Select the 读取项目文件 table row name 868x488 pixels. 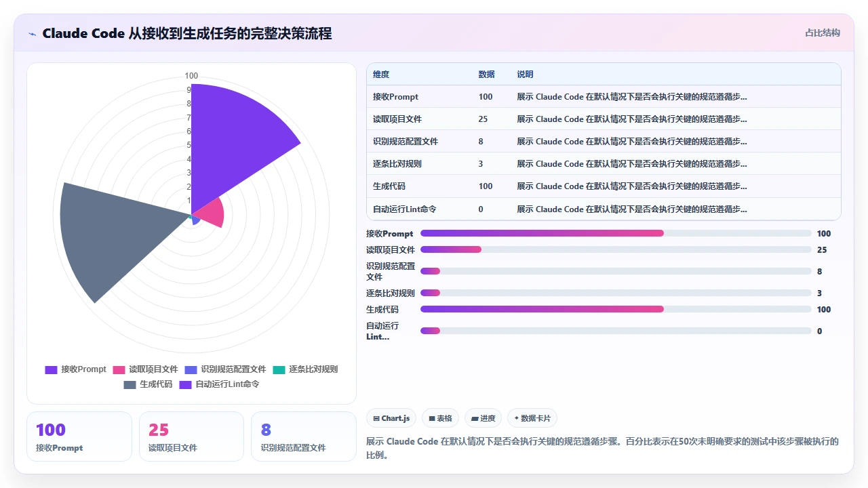click(397, 119)
